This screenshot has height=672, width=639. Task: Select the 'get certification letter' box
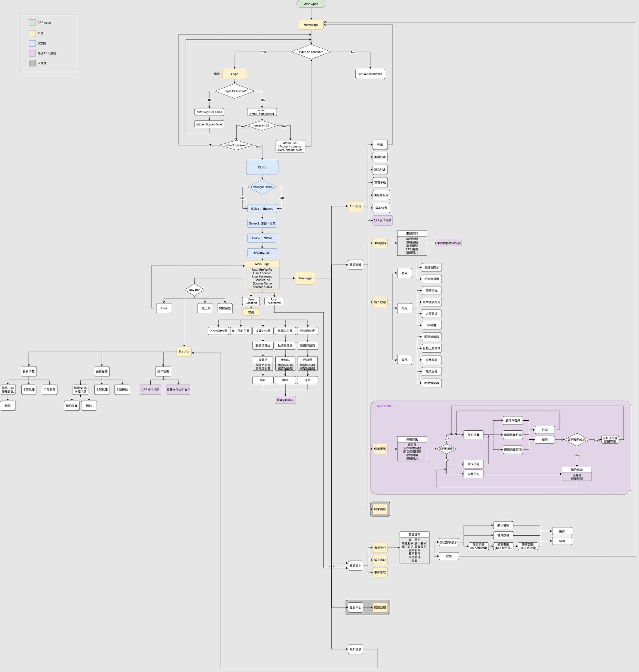209,125
